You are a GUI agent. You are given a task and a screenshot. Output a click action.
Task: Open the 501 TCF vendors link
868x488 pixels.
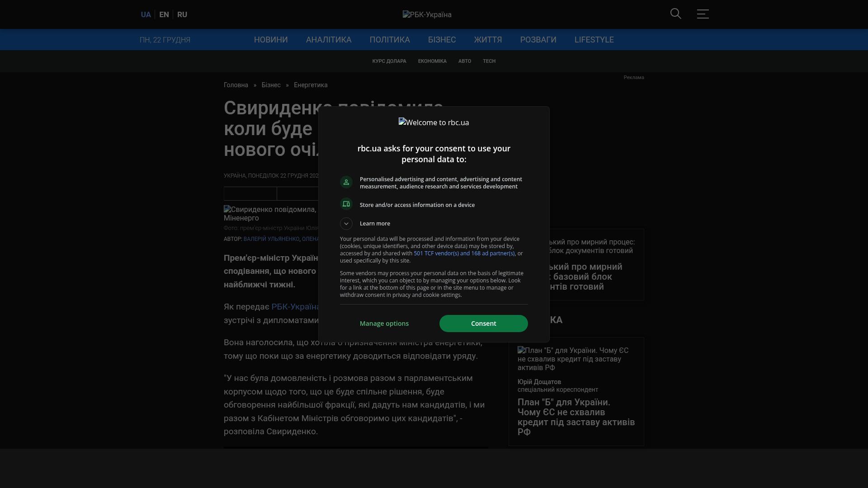click(x=464, y=253)
